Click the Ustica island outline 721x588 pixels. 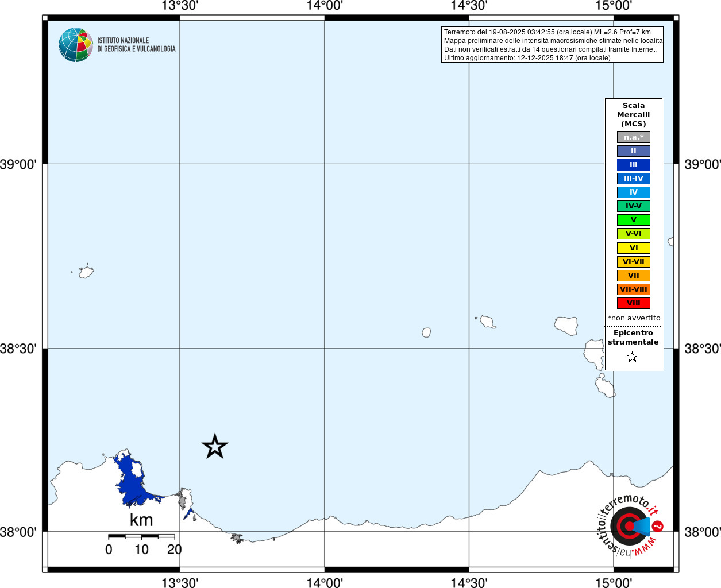(86, 272)
